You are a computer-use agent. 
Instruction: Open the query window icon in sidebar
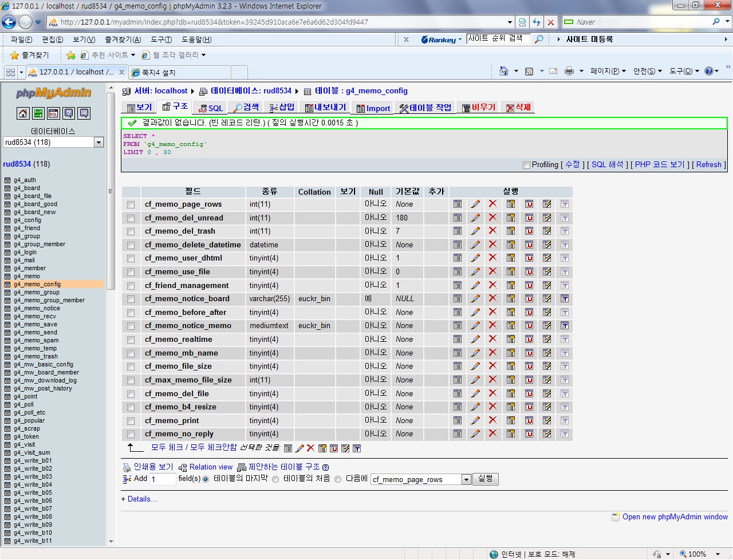[x=53, y=113]
